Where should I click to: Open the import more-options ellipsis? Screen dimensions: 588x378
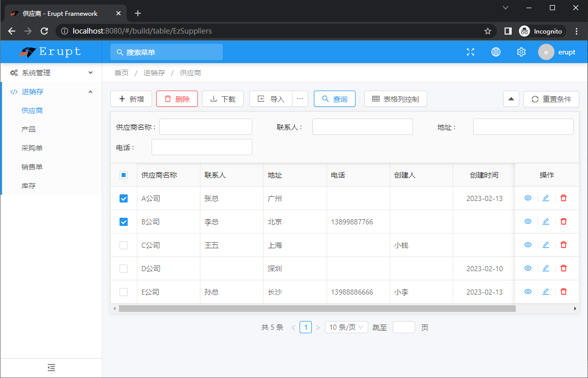pyautogui.click(x=300, y=99)
